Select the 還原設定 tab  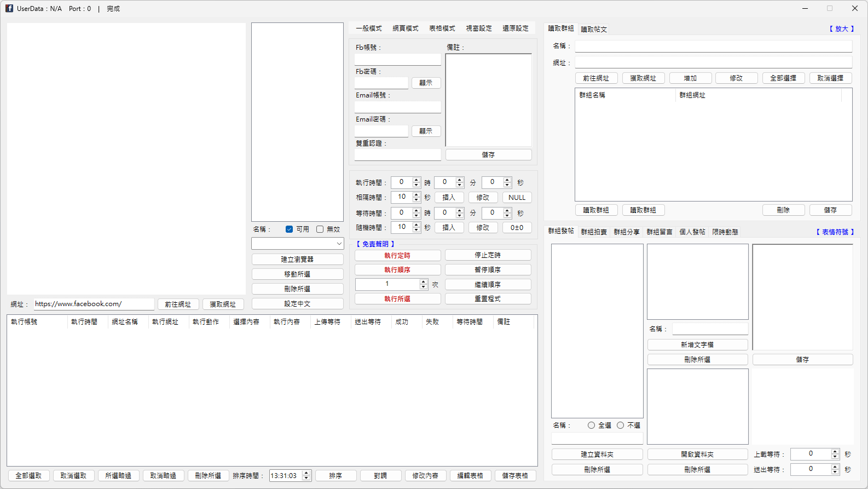pos(516,28)
